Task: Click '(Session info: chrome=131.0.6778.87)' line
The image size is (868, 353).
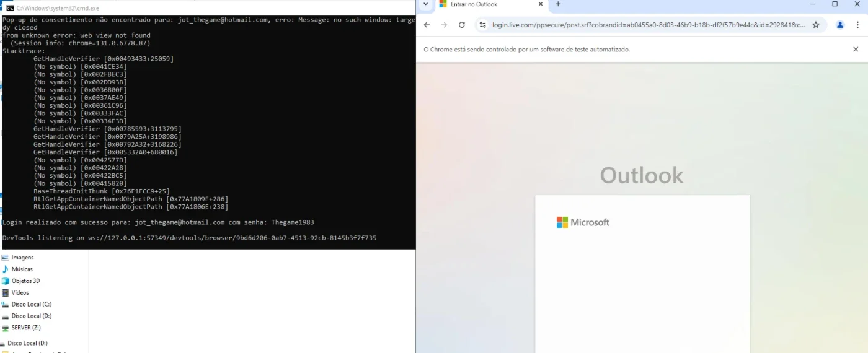Action: (80, 43)
